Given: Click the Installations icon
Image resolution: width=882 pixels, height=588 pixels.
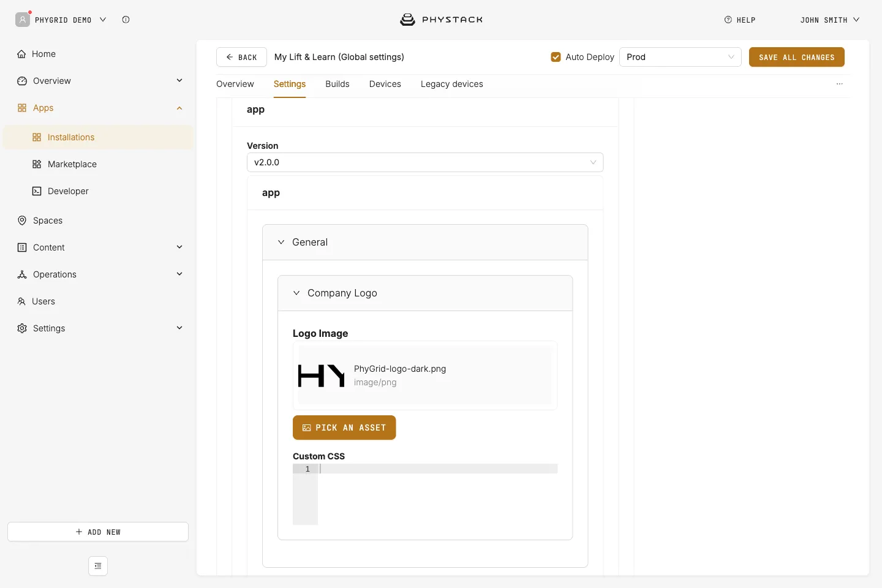Looking at the screenshot, I should pyautogui.click(x=37, y=137).
